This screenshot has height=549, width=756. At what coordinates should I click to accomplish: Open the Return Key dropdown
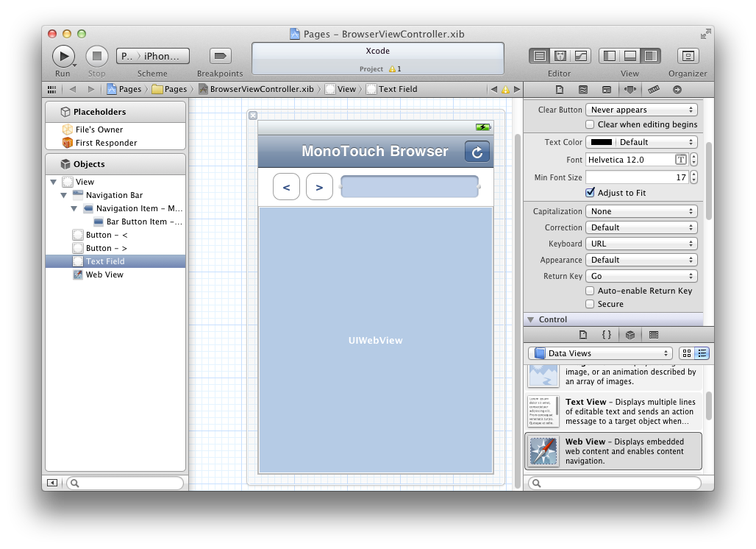[641, 276]
